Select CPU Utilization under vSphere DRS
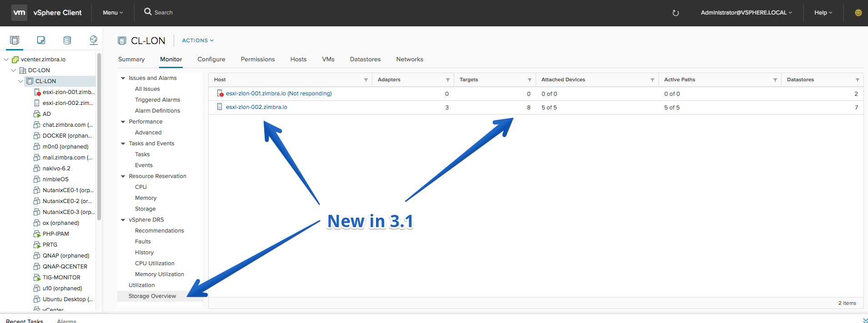868x323 pixels. point(155,263)
